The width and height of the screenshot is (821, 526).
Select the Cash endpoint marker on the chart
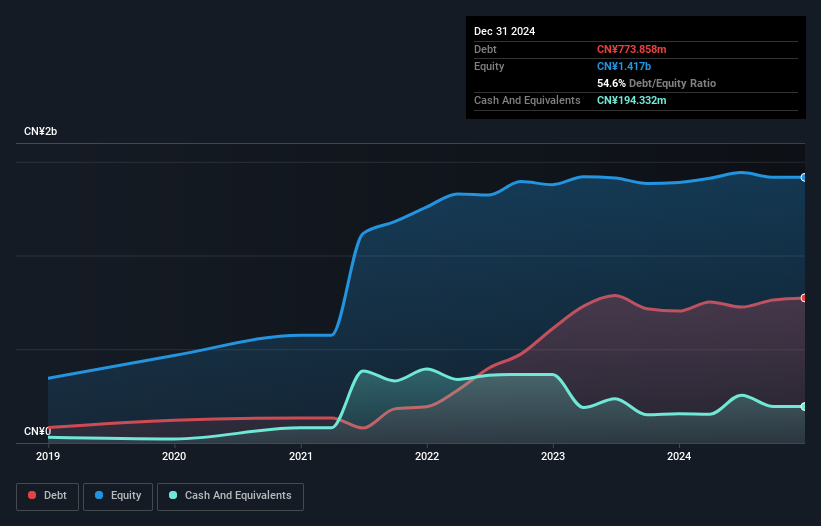(x=804, y=407)
